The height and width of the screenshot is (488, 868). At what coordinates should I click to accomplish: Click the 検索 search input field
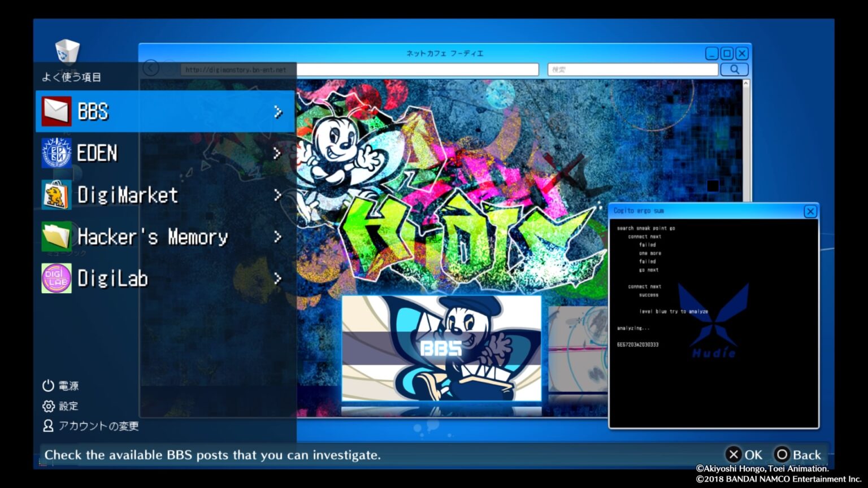pos(633,69)
